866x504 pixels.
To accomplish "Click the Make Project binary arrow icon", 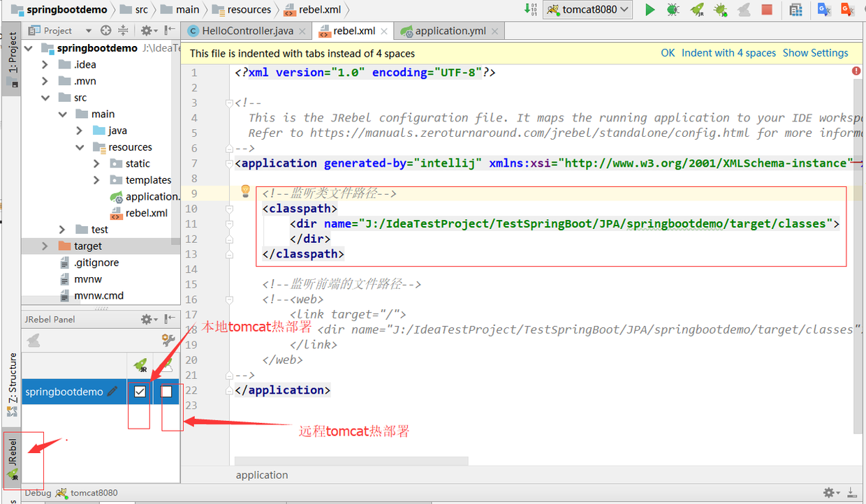I will [x=531, y=10].
